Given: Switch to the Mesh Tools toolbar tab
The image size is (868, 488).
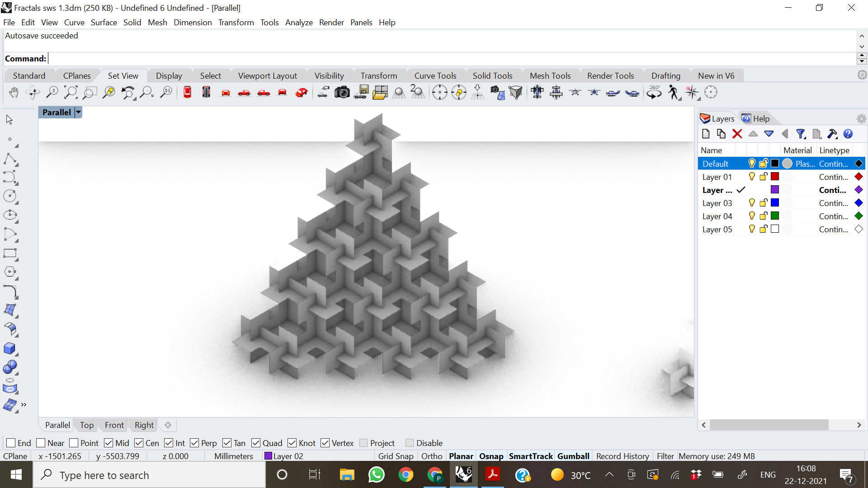Looking at the screenshot, I should (x=550, y=75).
